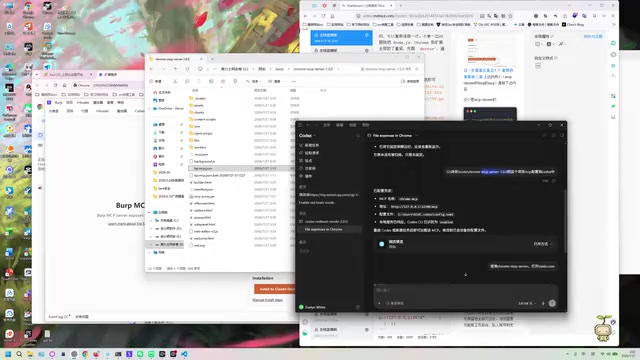Select manifest.json in File Explorer
The width and height of the screenshot is (640, 360).
point(204,189)
